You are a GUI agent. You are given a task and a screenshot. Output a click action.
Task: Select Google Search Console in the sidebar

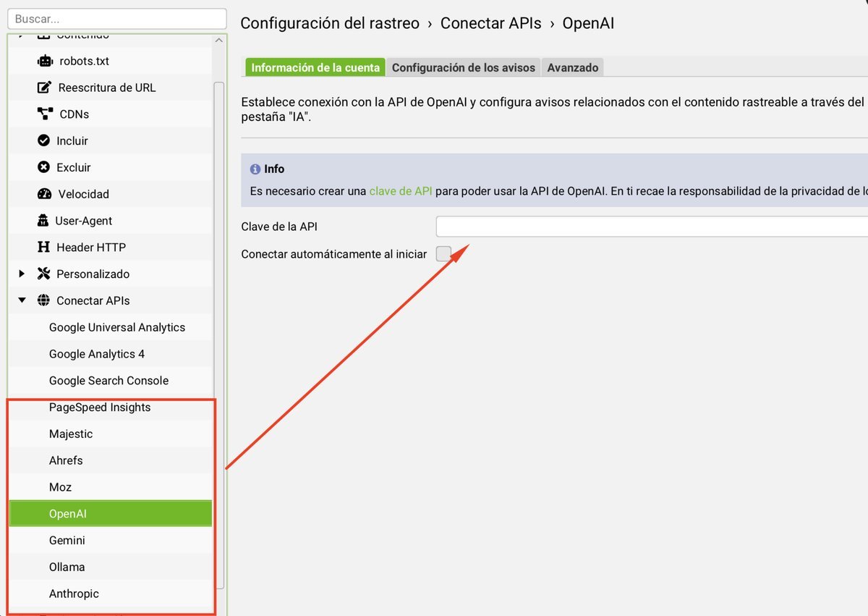point(109,380)
